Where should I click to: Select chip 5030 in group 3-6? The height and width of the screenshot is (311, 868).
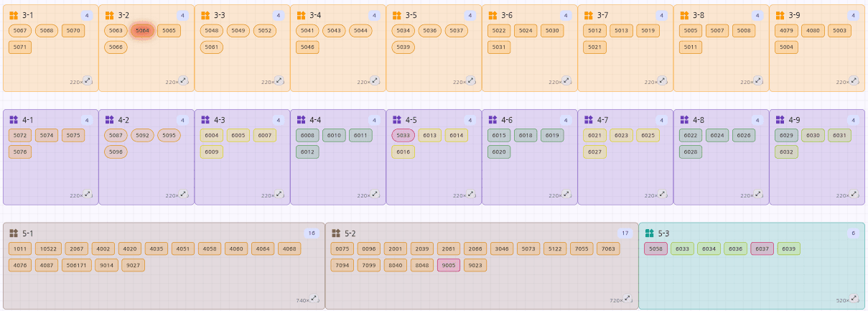coord(552,30)
